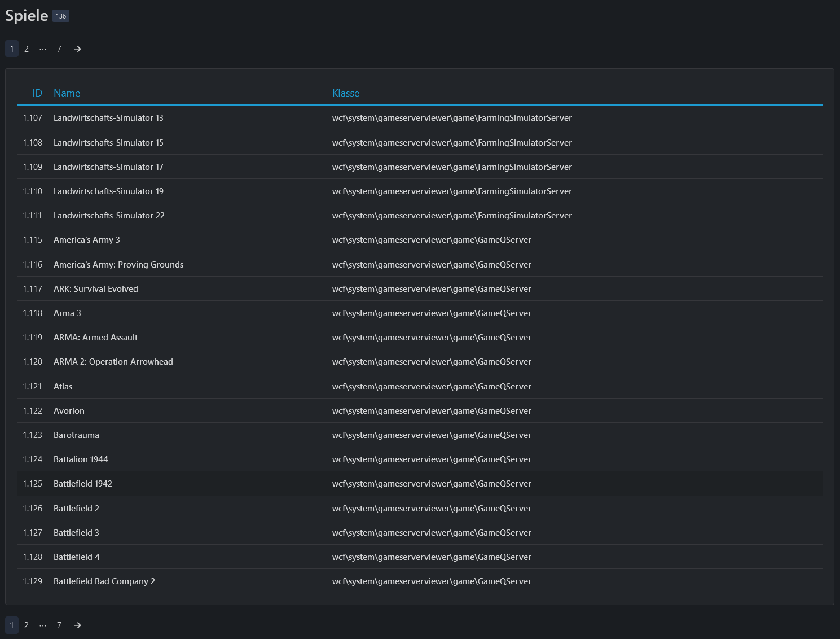Sort the table by ID column
This screenshot has width=840, height=639.
click(x=37, y=93)
